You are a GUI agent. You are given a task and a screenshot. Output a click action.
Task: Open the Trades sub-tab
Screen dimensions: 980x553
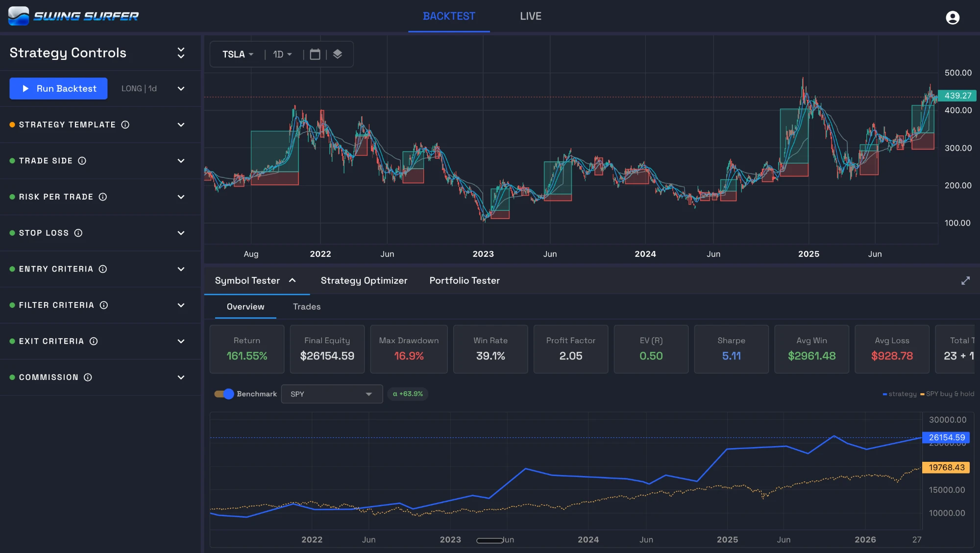click(x=307, y=306)
